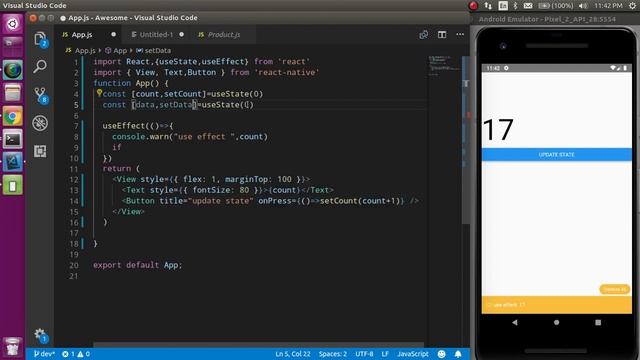Screen dimensions: 640x360
Task: Click line number 12 in the gutter
Action: (x=73, y=180)
